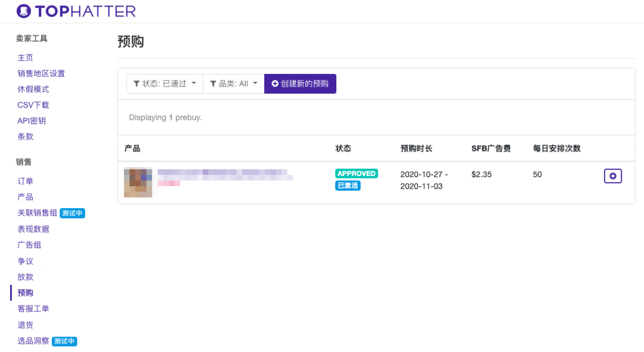Click the 销售 sidebar section title
The width and height of the screenshot is (644, 352).
24,162
